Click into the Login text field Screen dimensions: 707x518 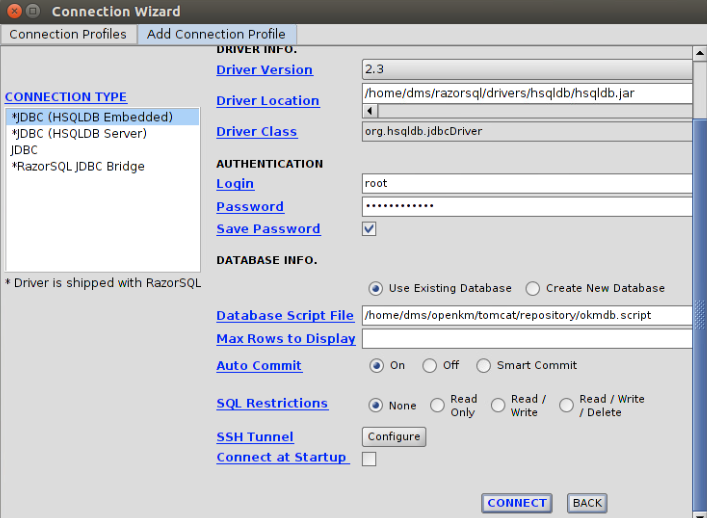pos(526,183)
